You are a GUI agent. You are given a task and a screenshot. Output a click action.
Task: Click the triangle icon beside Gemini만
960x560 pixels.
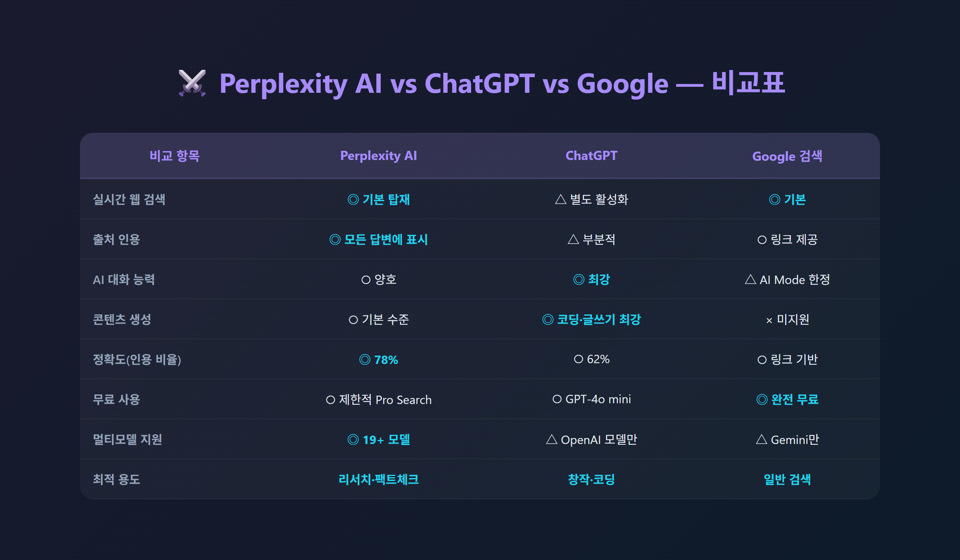762,439
